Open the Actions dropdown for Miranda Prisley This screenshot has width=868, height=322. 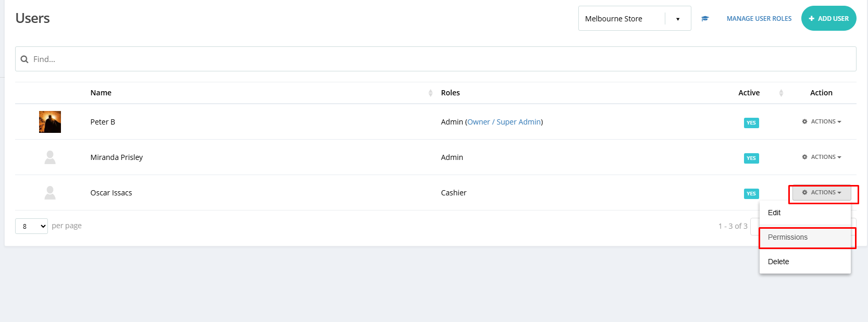(822, 157)
